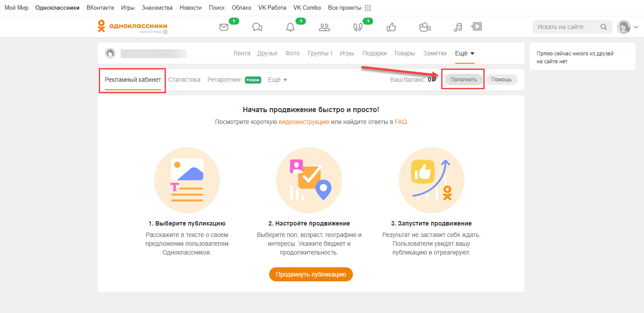This screenshot has width=644, height=313.
Task: Open the 'Подарки' tab
Action: (x=374, y=53)
